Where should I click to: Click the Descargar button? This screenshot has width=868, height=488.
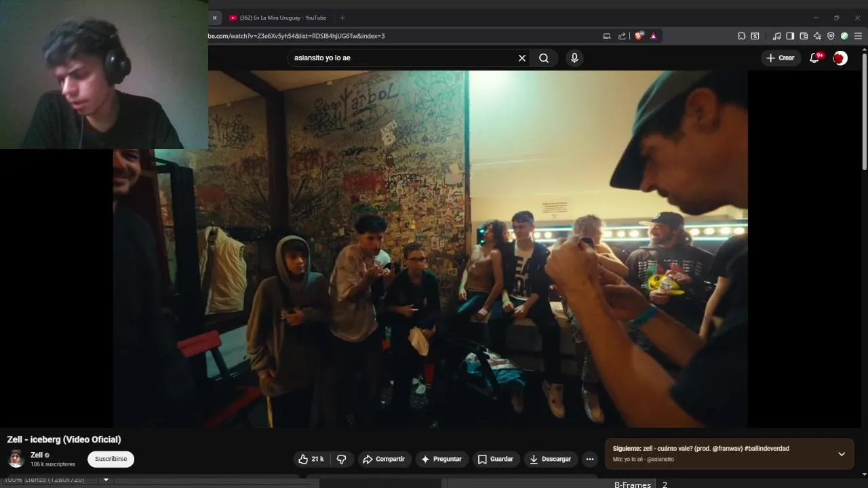point(551,460)
